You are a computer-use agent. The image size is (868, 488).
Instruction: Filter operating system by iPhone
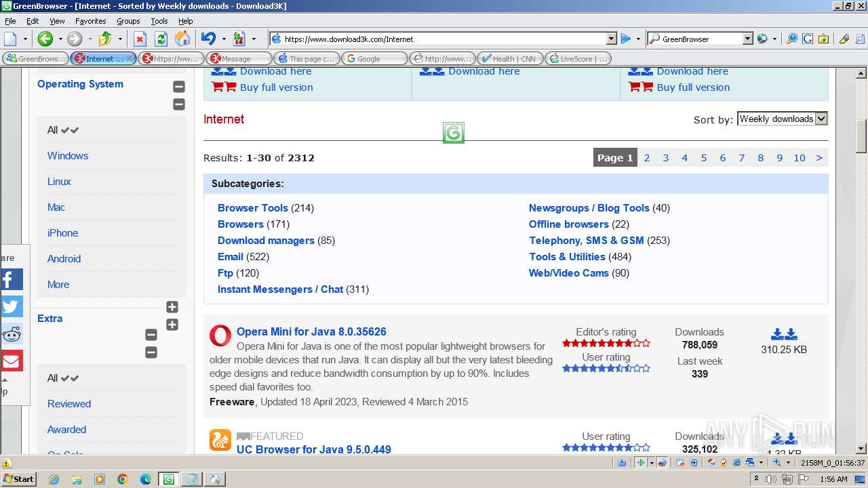[x=62, y=233]
